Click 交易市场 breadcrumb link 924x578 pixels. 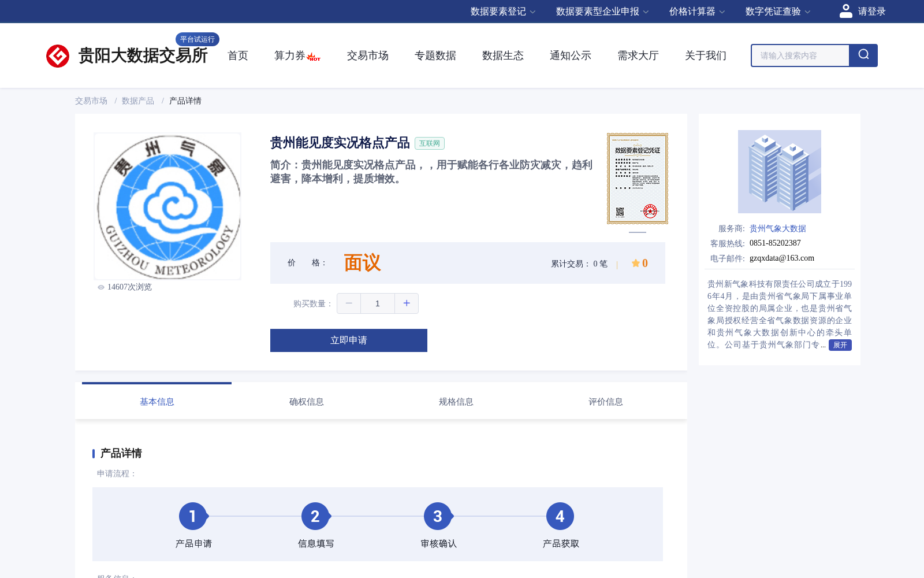(x=91, y=101)
